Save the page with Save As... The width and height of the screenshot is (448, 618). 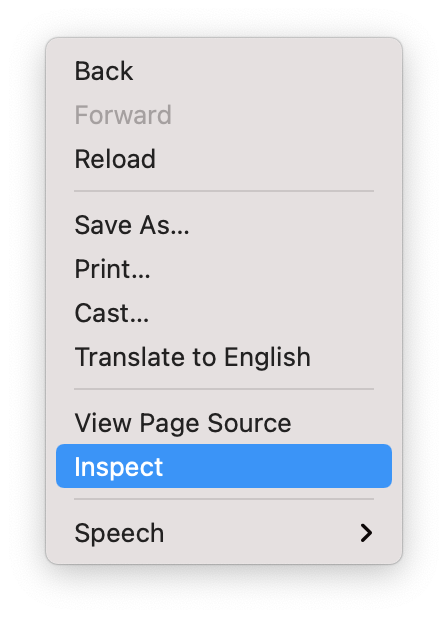(x=224, y=225)
